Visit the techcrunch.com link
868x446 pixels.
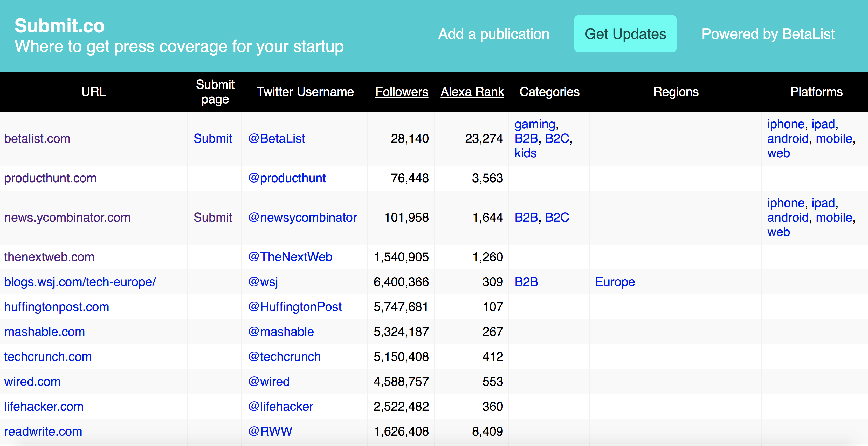coord(48,357)
